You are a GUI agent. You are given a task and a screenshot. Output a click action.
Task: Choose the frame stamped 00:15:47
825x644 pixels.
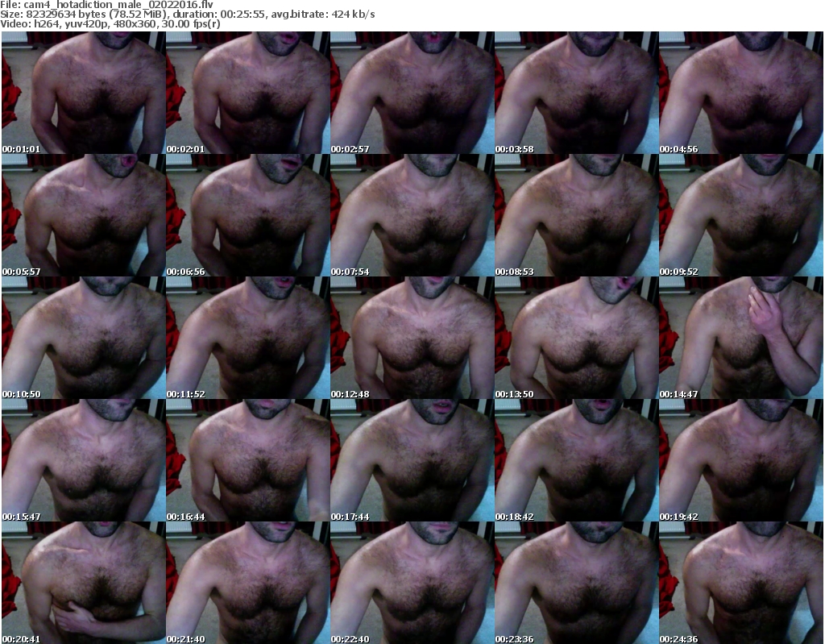83,460
